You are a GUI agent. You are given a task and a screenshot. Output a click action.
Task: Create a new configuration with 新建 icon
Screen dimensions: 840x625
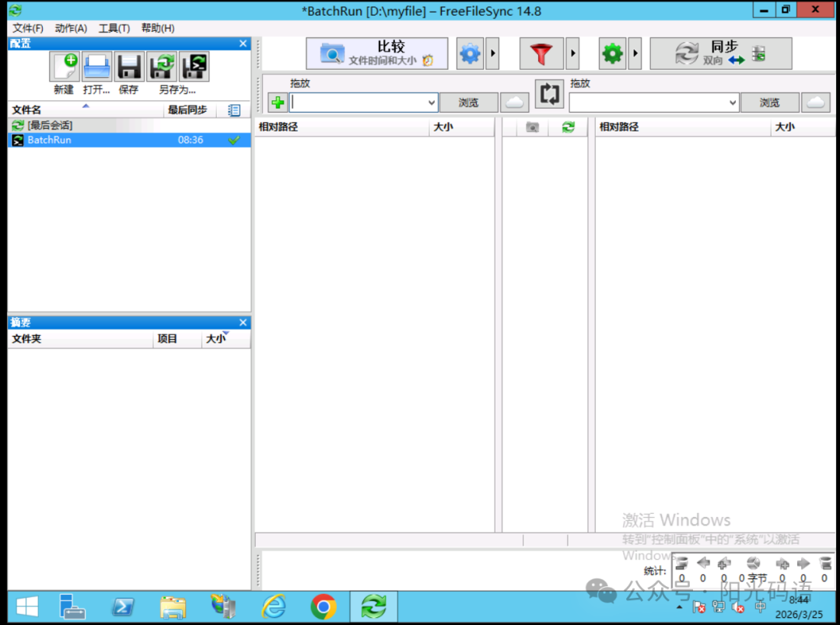(65, 67)
